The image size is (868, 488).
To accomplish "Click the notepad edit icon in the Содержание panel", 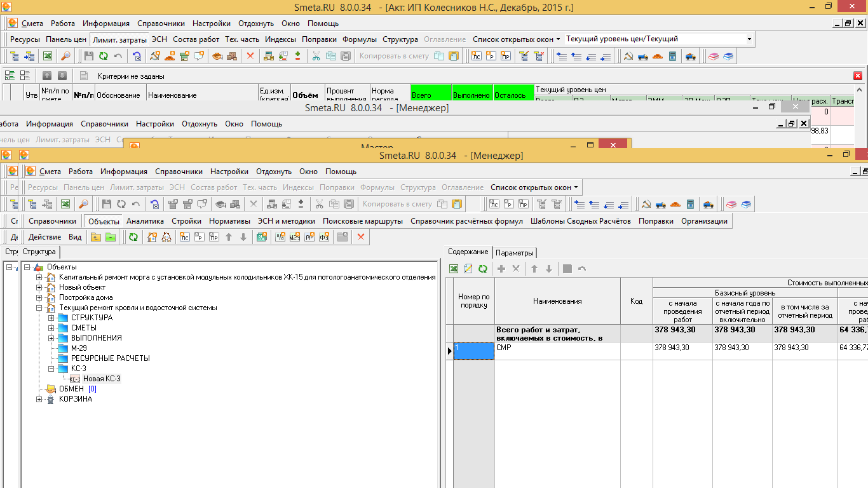I will click(x=468, y=269).
